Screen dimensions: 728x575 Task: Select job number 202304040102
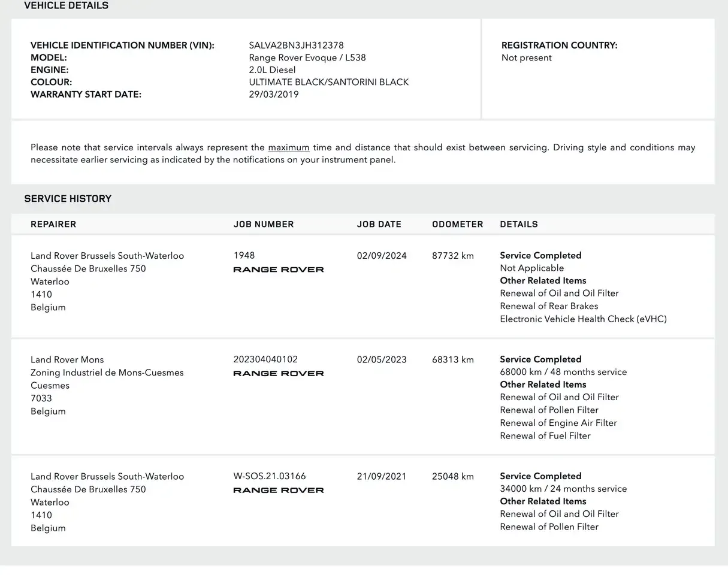[265, 359]
